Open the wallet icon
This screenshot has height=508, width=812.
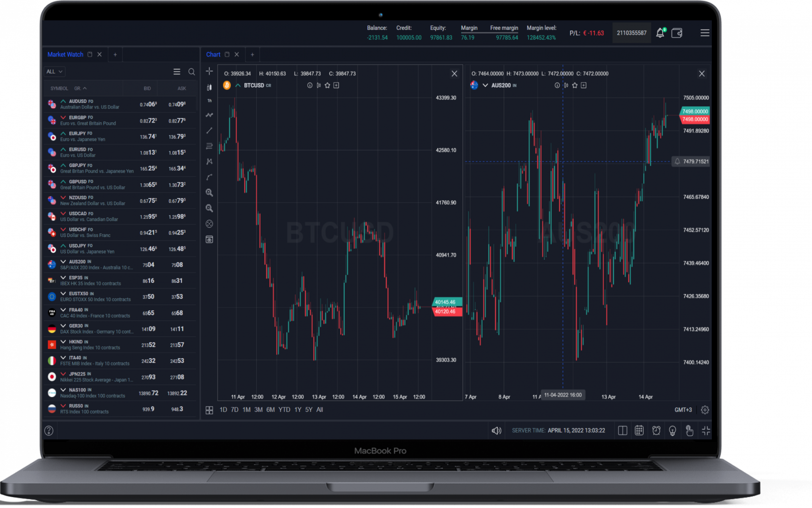[x=676, y=33]
